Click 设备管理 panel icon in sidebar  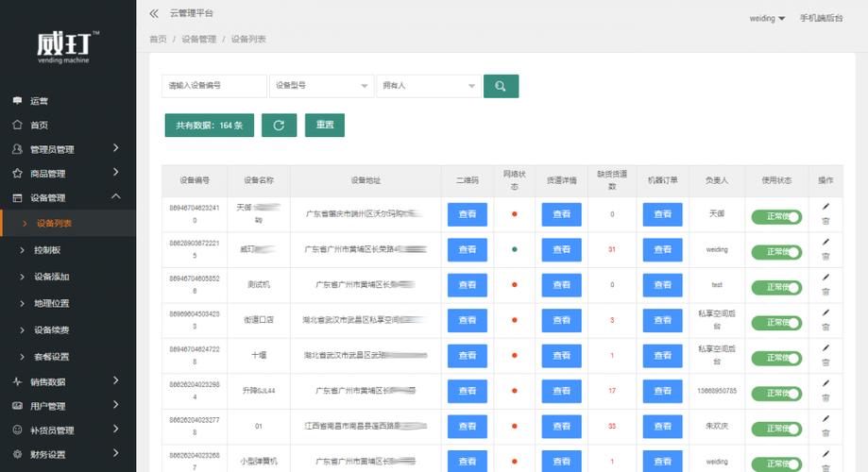coord(17,197)
